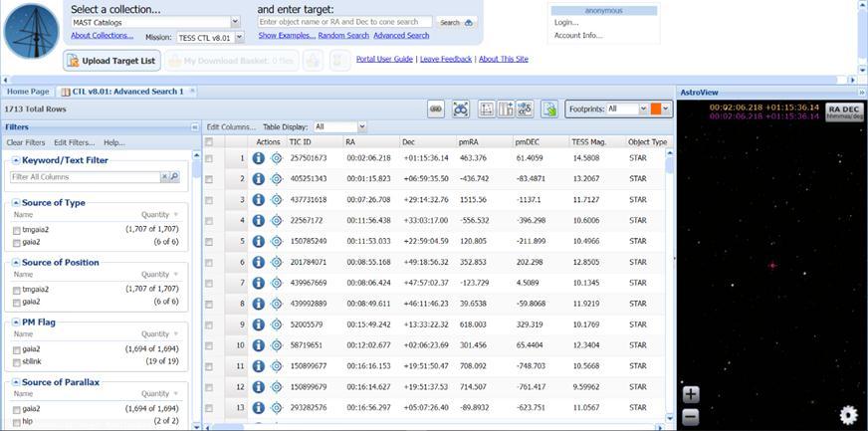868x431 pixels.
Task: Click the chain link icon in the toolbar
Action: [435, 108]
